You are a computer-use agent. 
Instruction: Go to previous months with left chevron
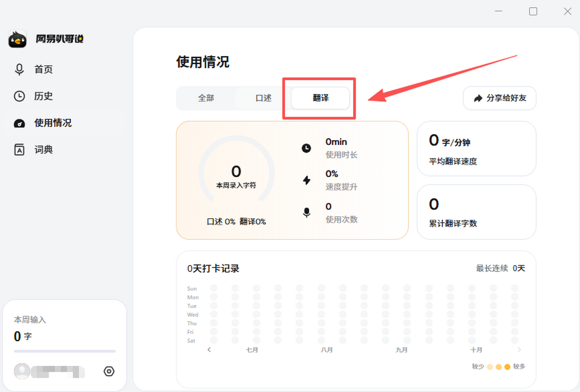(209, 350)
